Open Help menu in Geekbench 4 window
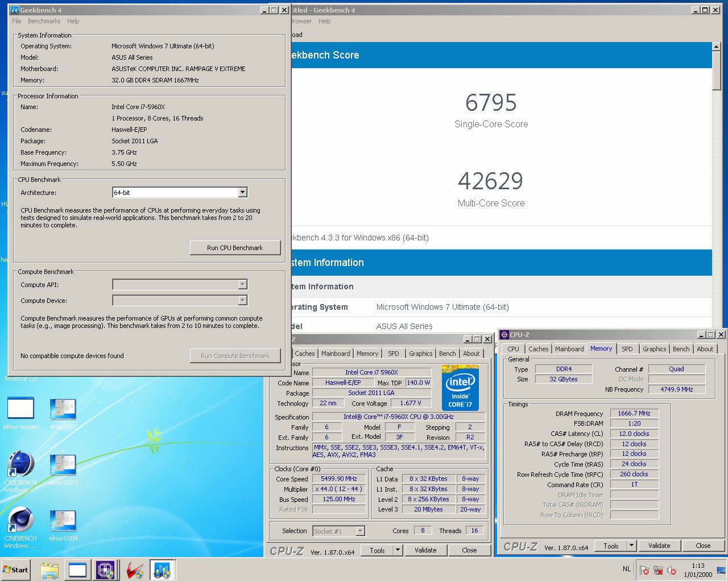The width and height of the screenshot is (728, 582). click(73, 21)
